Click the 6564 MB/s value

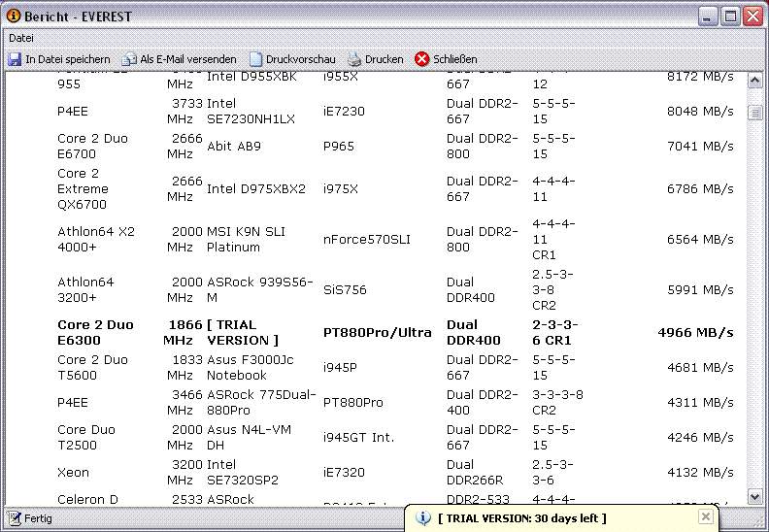700,239
